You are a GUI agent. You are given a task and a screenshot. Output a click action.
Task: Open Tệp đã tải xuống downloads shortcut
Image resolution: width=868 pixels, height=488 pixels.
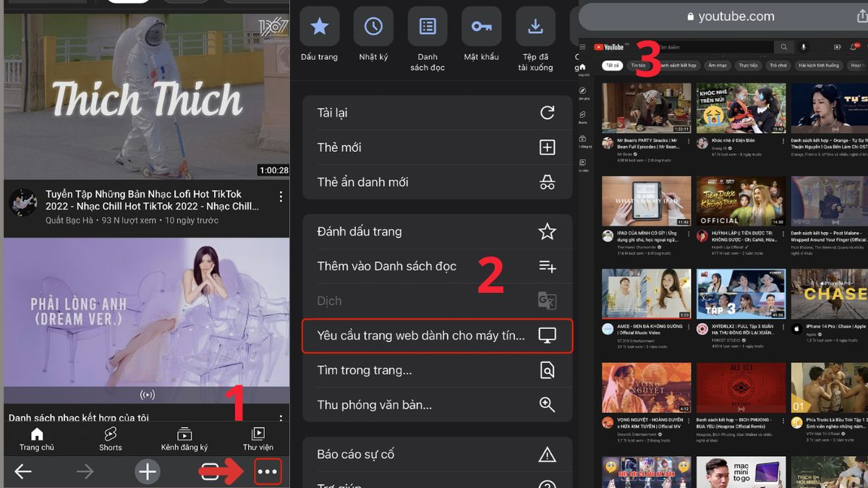point(535,40)
